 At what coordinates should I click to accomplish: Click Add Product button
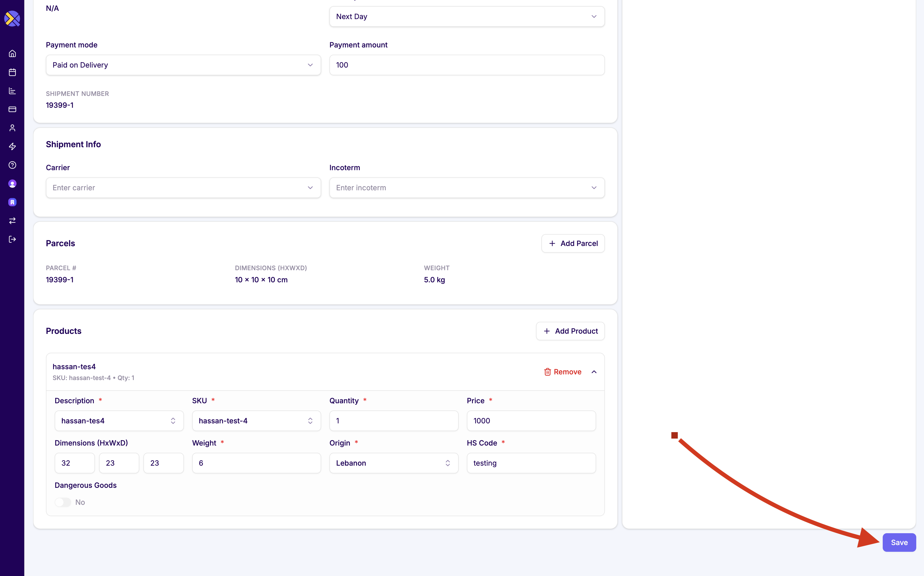click(570, 331)
